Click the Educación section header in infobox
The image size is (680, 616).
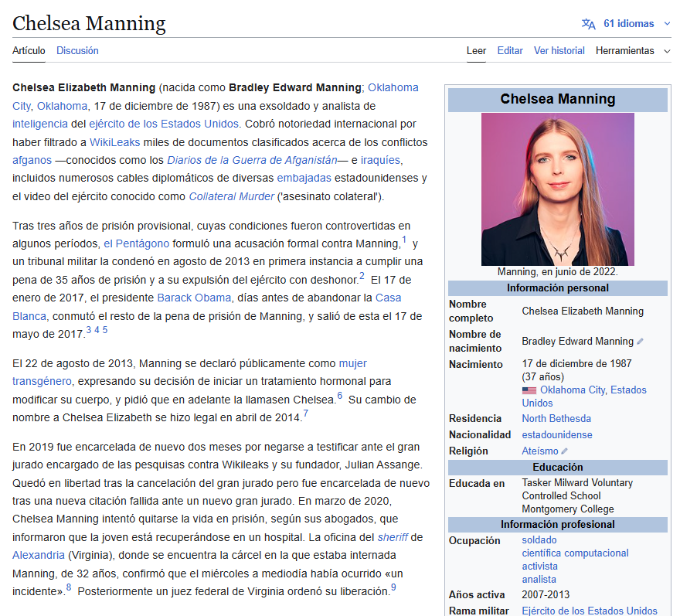click(x=558, y=467)
